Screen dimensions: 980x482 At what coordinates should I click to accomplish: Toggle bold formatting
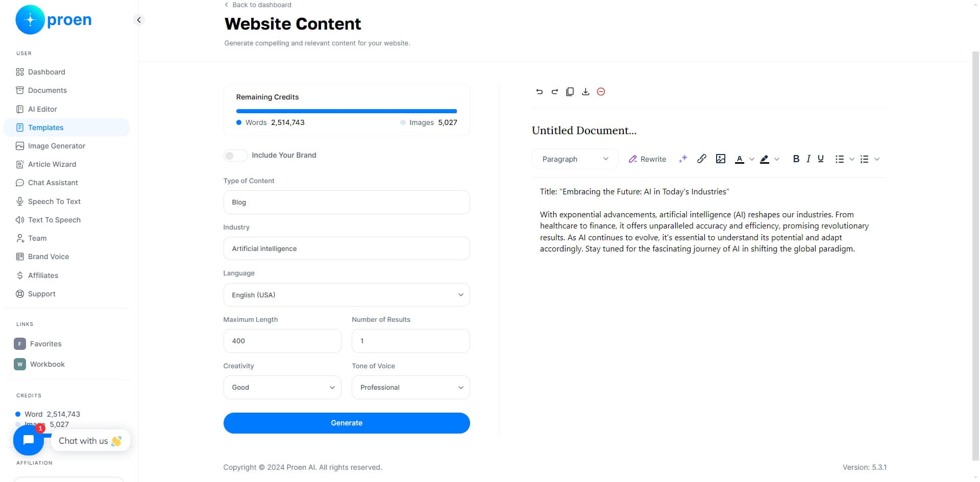796,159
